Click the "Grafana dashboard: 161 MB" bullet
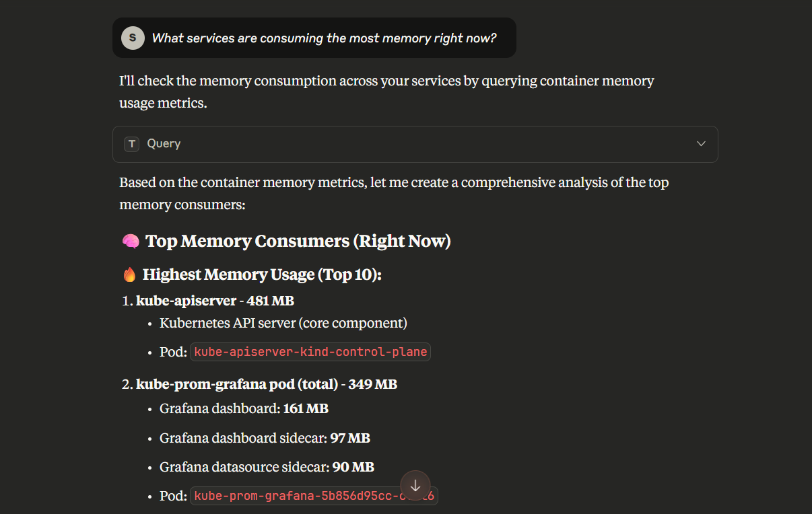The width and height of the screenshot is (812, 514). click(x=244, y=408)
